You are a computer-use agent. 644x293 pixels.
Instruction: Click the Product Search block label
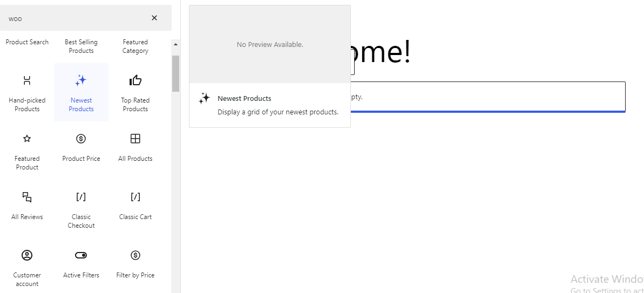point(27,42)
